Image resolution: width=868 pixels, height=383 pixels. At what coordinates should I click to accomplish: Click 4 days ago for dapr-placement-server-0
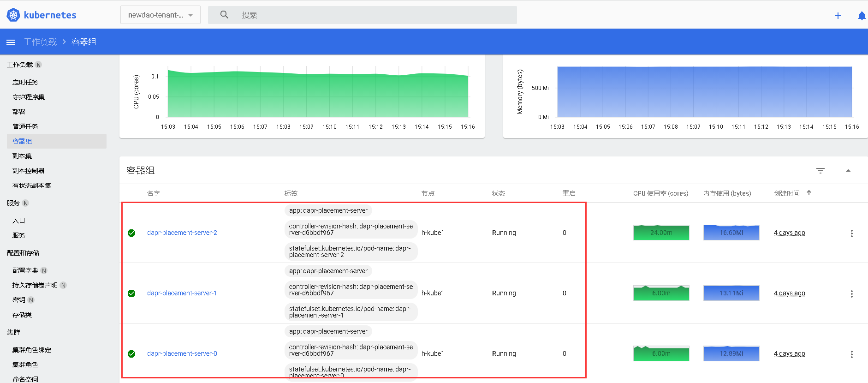point(790,353)
